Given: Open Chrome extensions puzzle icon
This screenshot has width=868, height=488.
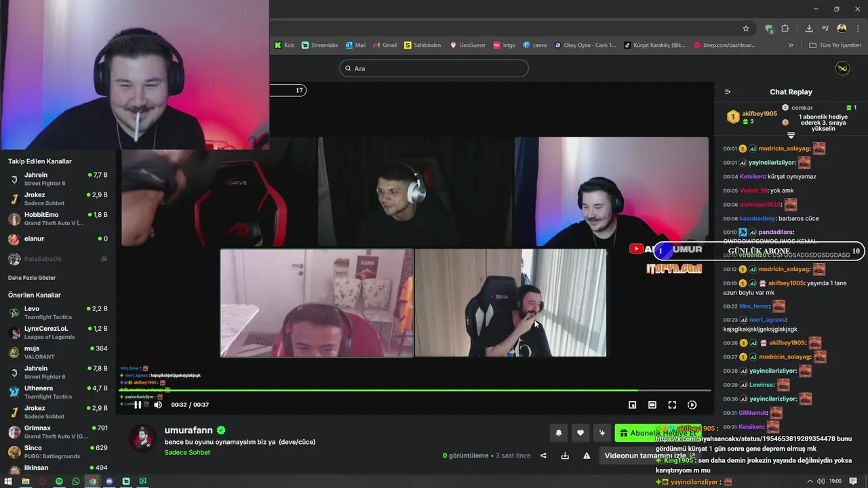Looking at the screenshot, I should tap(785, 28).
